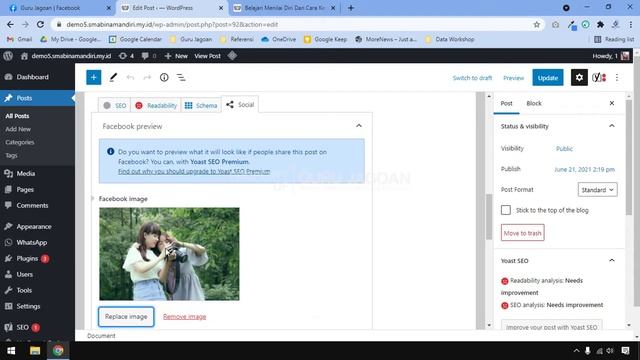Image resolution: width=640 pixels, height=360 pixels.
Task: Open a new browser tab with plus
Action: tap(351, 8)
